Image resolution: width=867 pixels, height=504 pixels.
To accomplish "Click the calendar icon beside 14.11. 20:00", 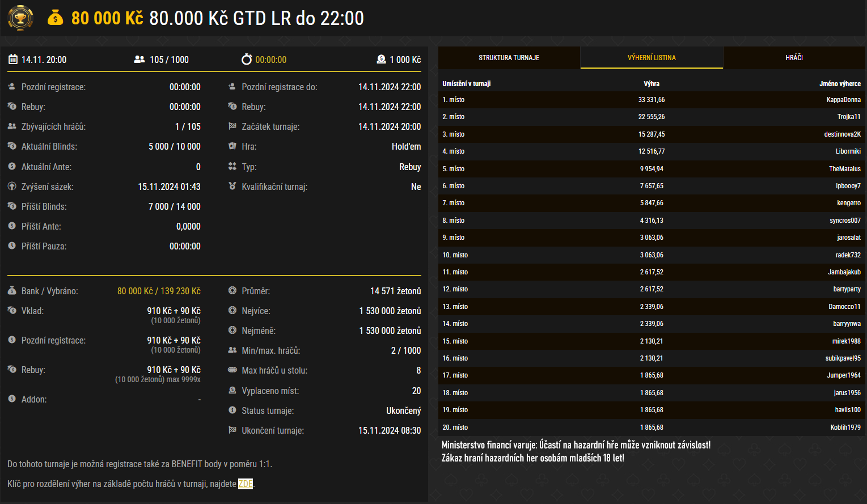I will [12, 60].
